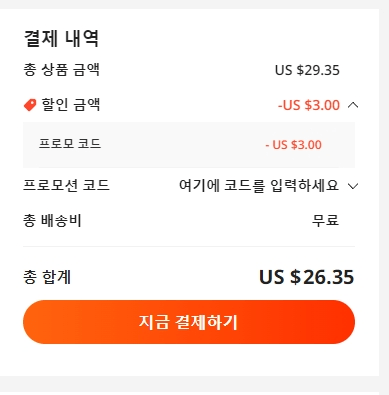
Task: Click the divider line above 총 합계
Action: coord(189,247)
